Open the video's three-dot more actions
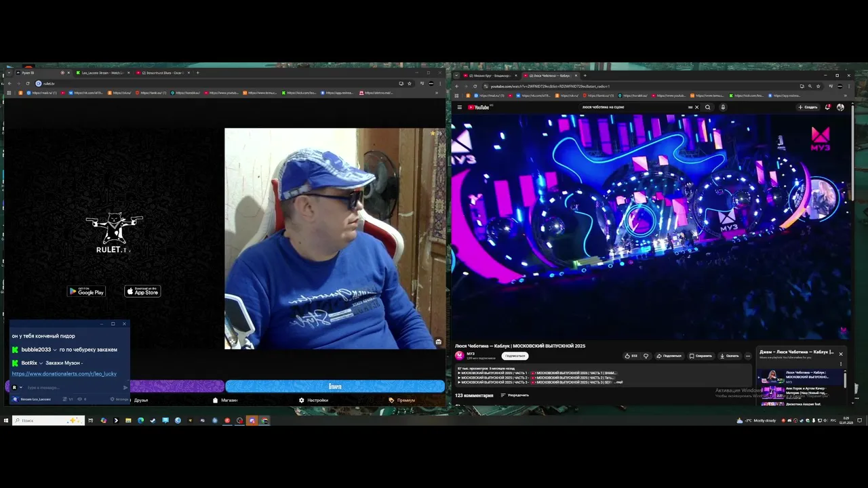The height and width of the screenshot is (488, 868). coord(748,356)
